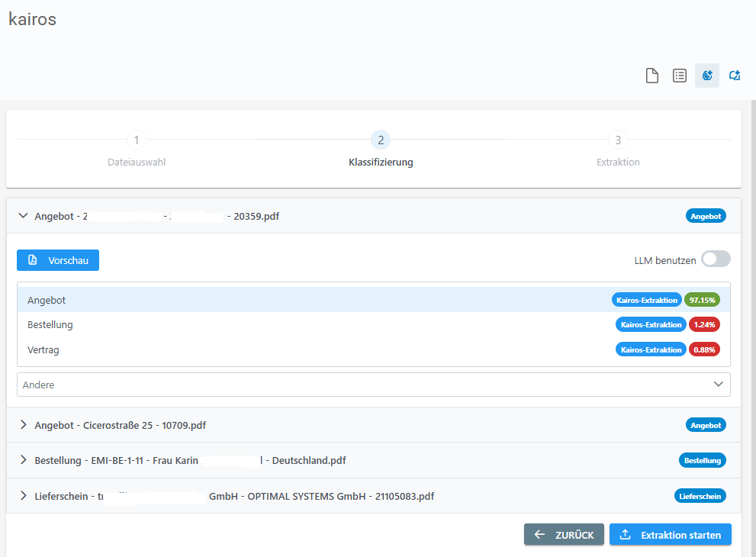
Task: Open the AI chat sparkle icon
Action: coord(735,76)
